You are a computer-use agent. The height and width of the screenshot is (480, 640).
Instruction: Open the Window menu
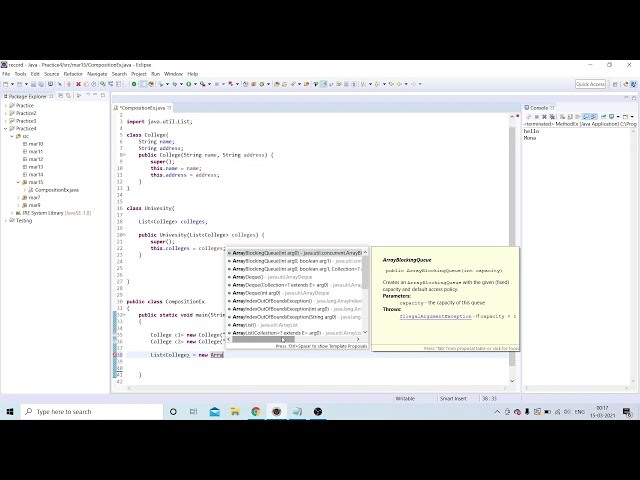coord(173,74)
